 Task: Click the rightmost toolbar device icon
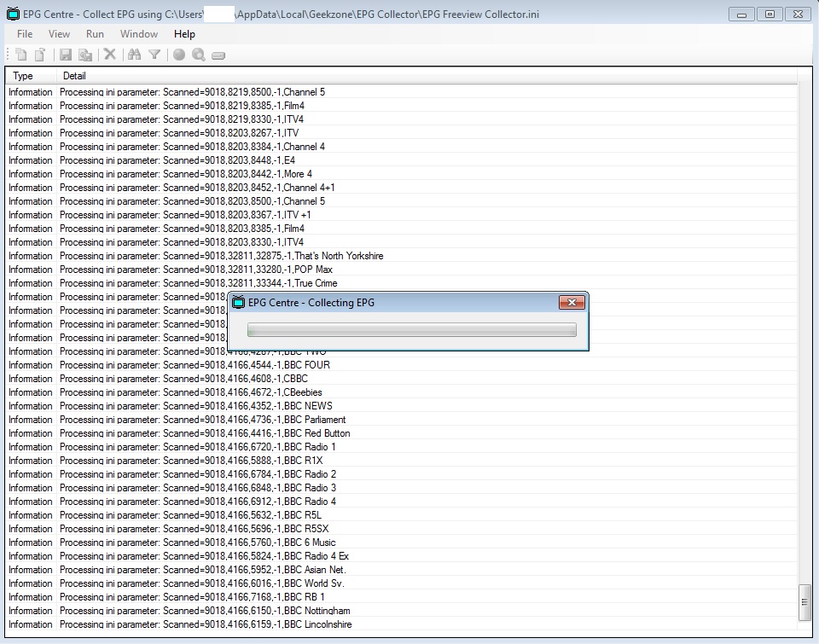218,55
